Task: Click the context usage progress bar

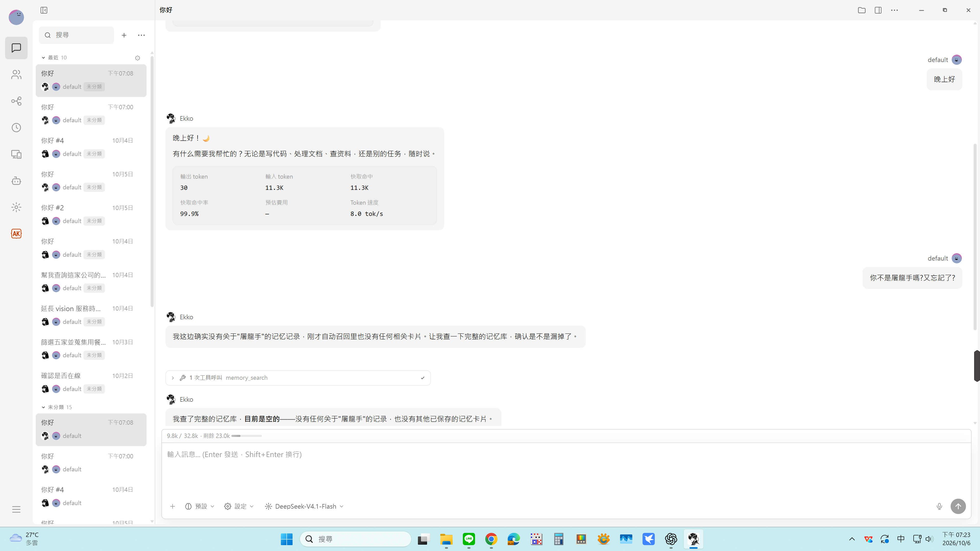Action: [x=247, y=436]
